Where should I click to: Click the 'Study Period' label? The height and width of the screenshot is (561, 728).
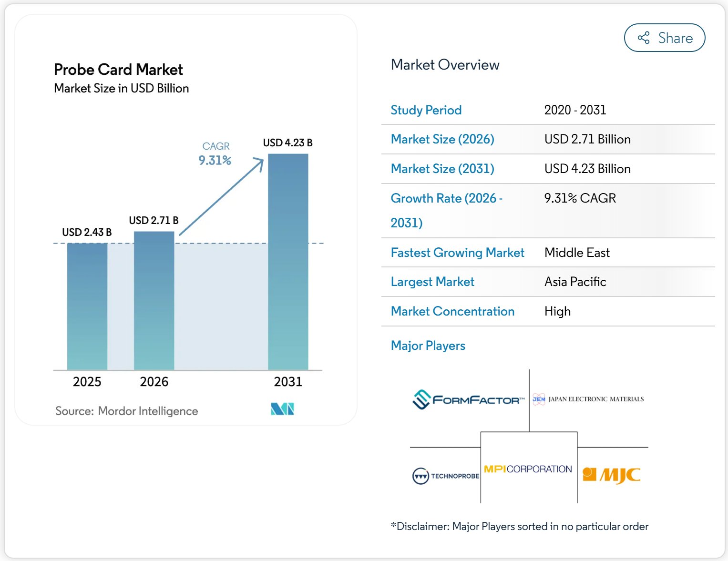coord(426,110)
